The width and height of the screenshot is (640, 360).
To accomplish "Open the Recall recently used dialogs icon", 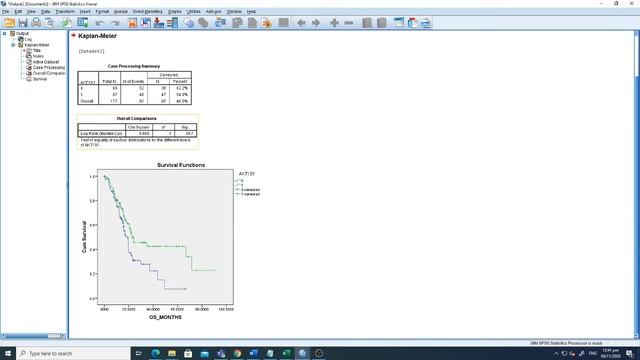I will pos(83,23).
